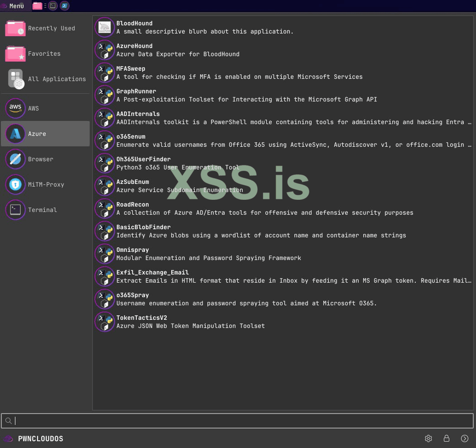Image resolution: width=476 pixels, height=448 pixels.
Task: Click 'Azure JSON Web Token Manipulation Toolset'
Action: [190, 326]
